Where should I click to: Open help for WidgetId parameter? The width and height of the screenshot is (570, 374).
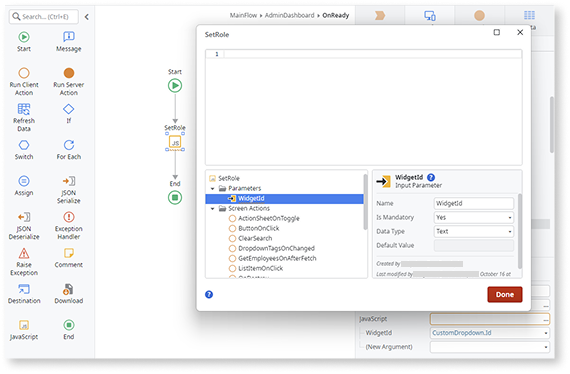431,177
